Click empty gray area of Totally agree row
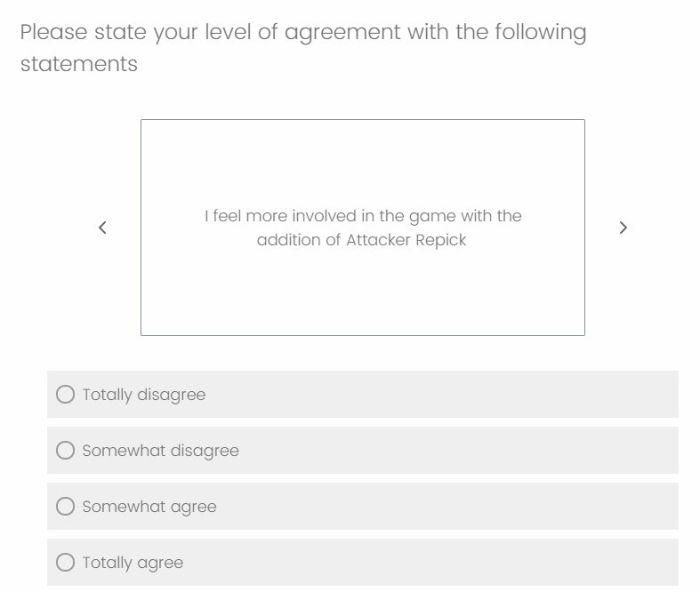The width and height of the screenshot is (700, 592). pos(430,562)
